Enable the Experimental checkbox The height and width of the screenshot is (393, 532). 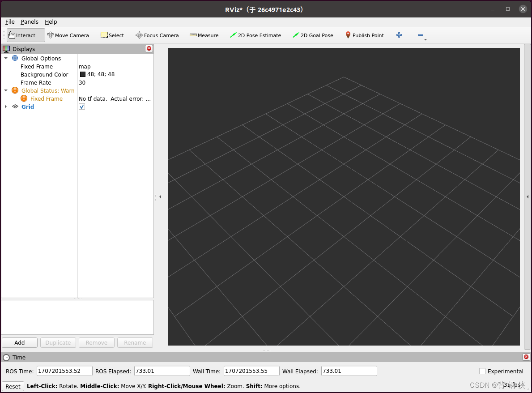[482, 371]
